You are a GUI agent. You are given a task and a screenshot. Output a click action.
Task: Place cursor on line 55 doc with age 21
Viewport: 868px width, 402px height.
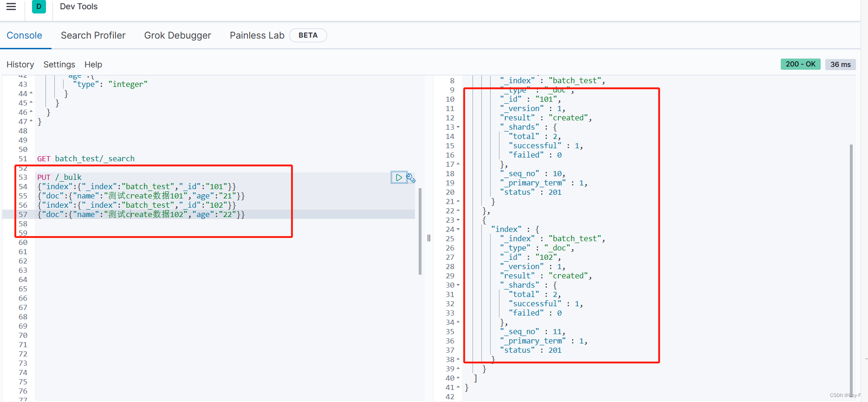[141, 196]
